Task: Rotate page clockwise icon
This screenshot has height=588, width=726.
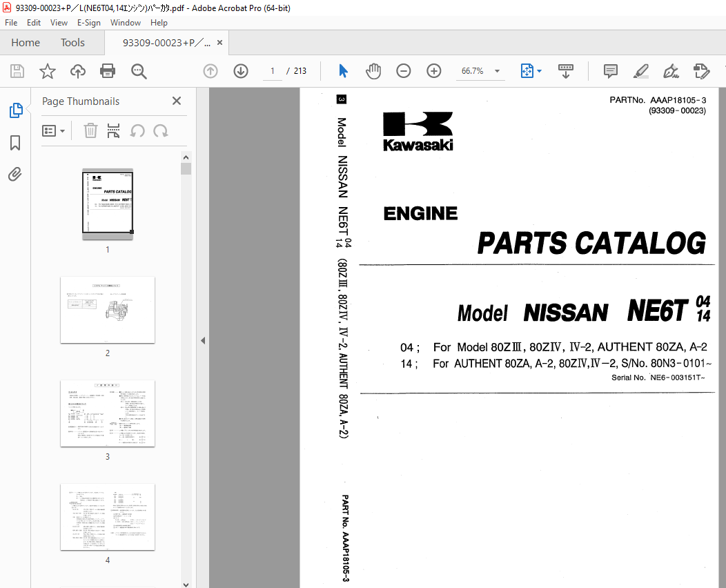Action: tap(161, 131)
